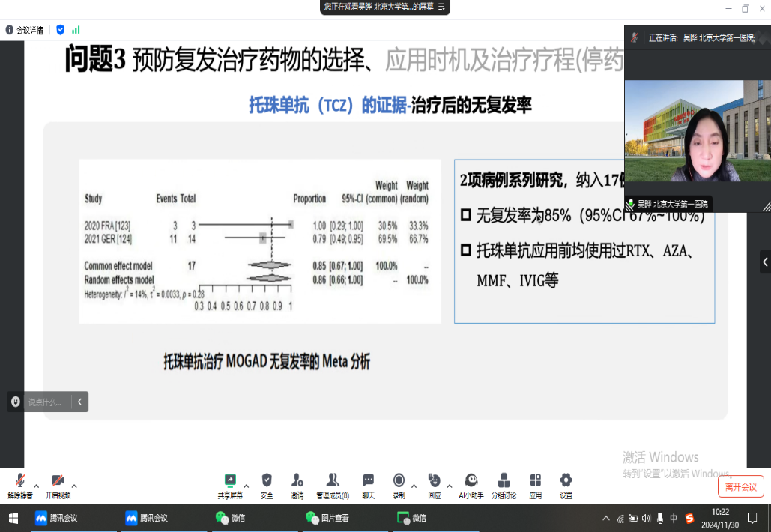771x532 pixels.
Task: Open the 聊天 chat panel
Action: [x=369, y=486]
